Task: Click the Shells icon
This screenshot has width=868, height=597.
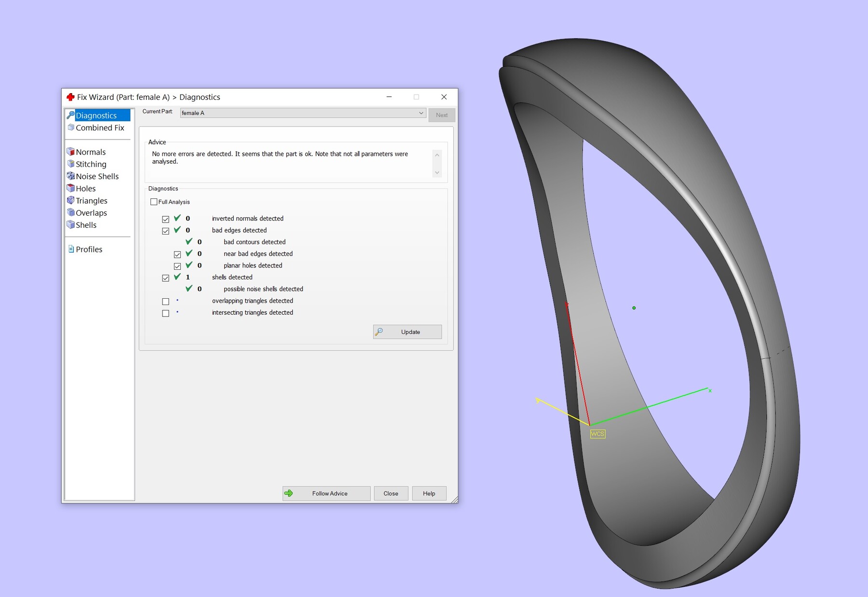Action: point(71,224)
